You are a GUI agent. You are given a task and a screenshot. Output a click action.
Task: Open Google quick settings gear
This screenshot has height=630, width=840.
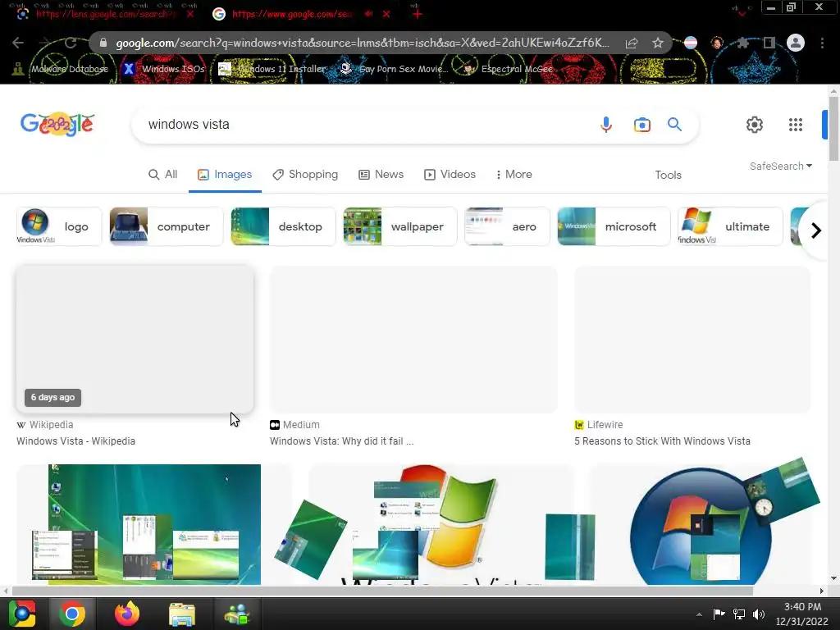[x=755, y=125]
